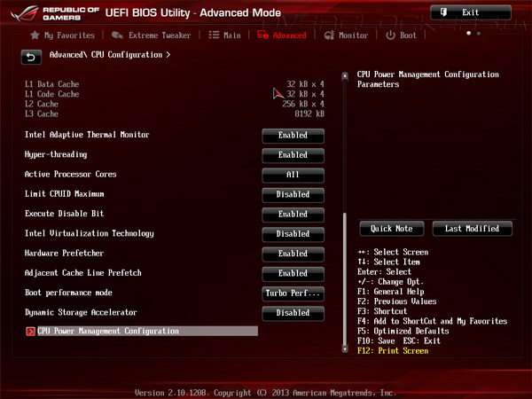The width and height of the screenshot is (532, 399).
Task: Select the Execute Disable Bit label
Action: pyautogui.click(x=64, y=214)
